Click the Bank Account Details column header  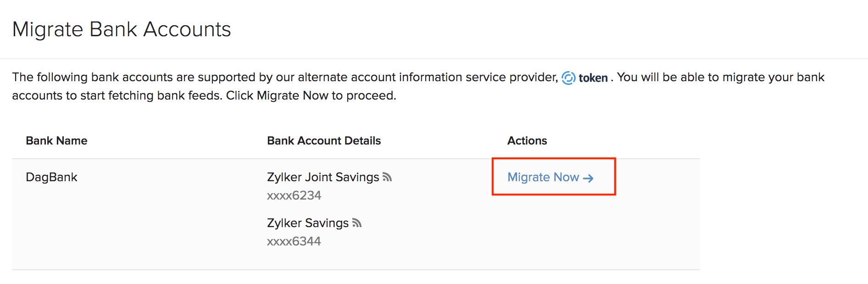(324, 141)
